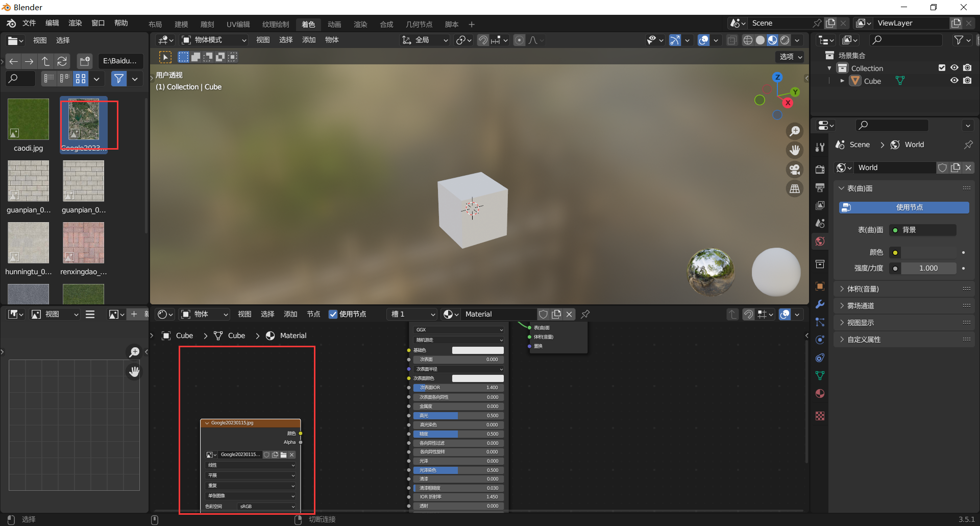Open the Scene properties tab
The width and height of the screenshot is (980, 526).
820,223
